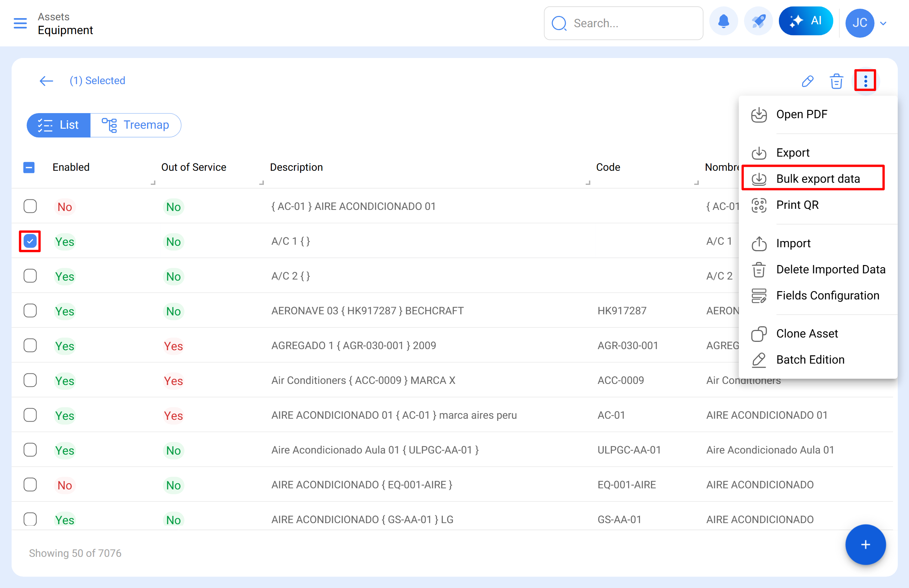
Task: Click the floating plus button to add equipment
Action: [865, 544]
